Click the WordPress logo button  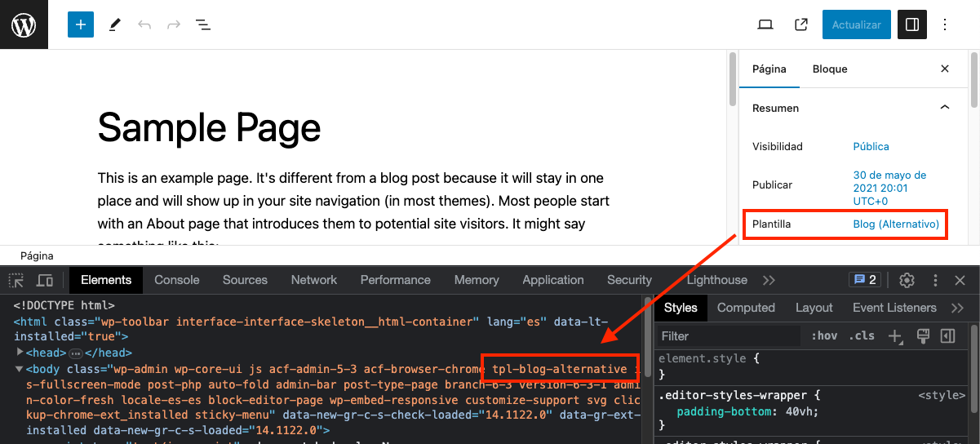pos(24,24)
